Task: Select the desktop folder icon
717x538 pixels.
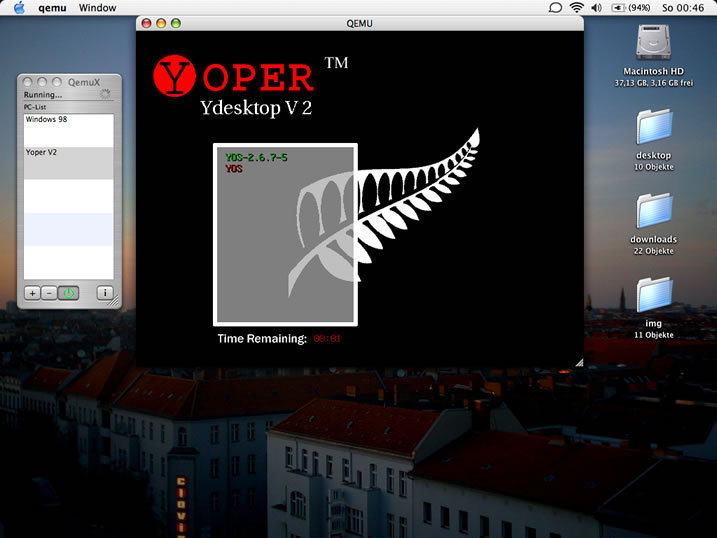Action: (x=654, y=127)
